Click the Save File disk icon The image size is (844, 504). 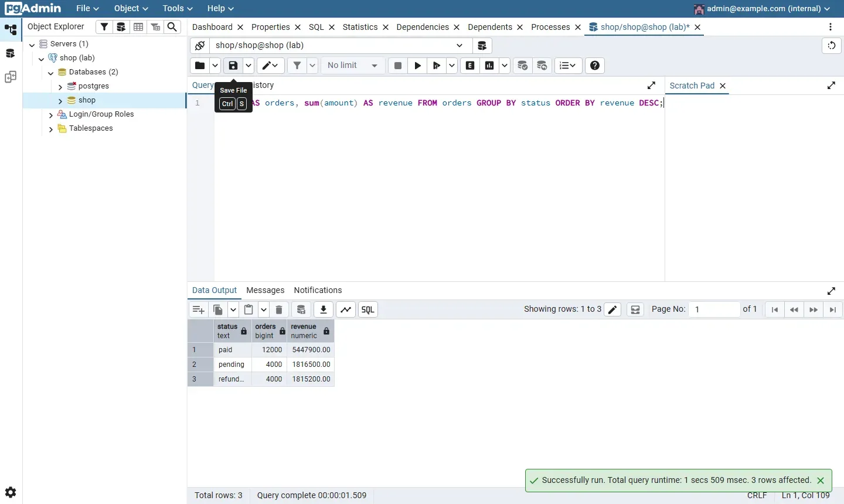[233, 66]
